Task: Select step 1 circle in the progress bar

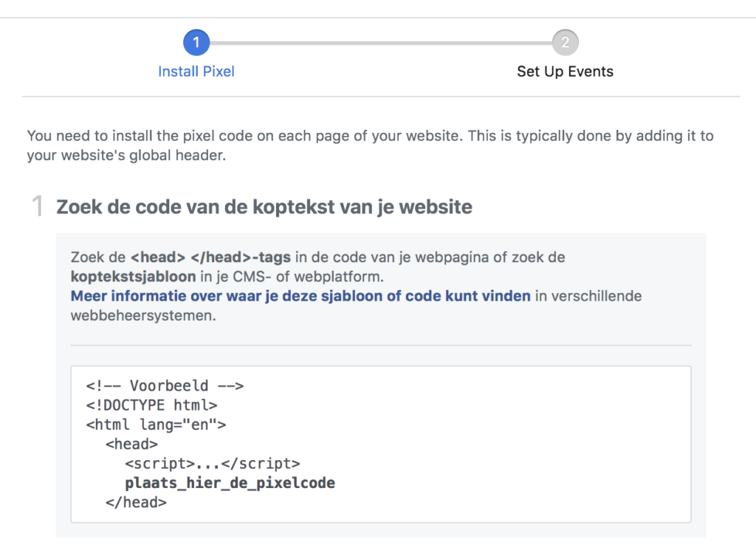Action: pyautogui.click(x=196, y=42)
